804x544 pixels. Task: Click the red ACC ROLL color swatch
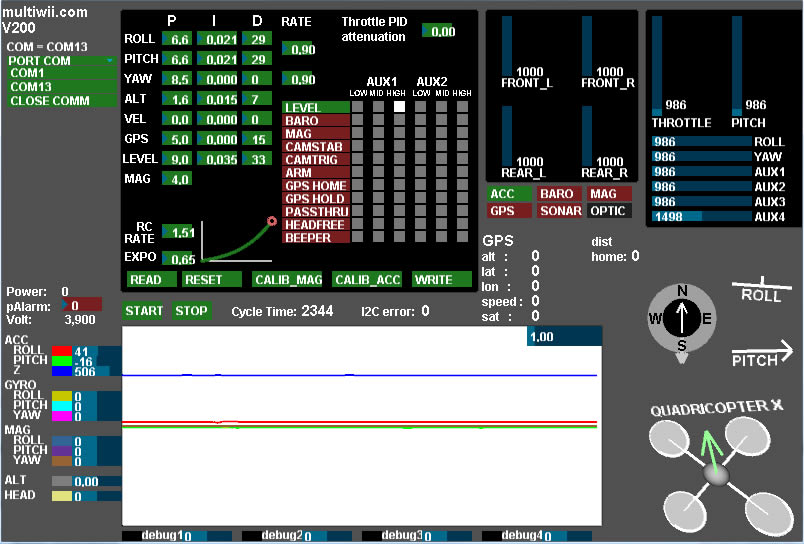coord(61,351)
